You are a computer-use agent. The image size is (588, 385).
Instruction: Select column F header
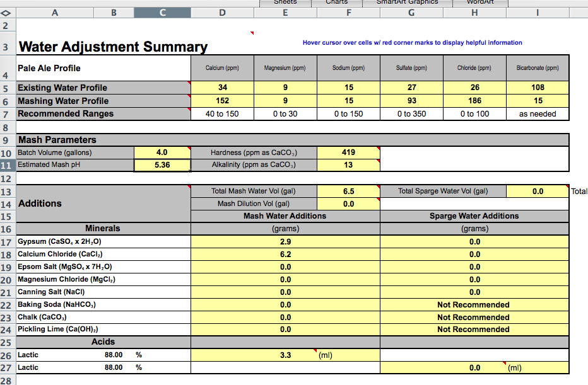tap(349, 13)
